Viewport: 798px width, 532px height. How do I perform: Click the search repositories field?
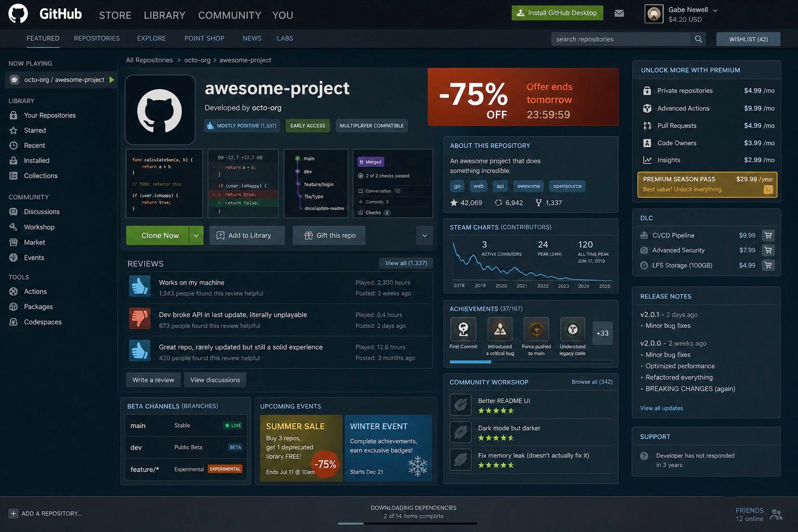coord(621,39)
